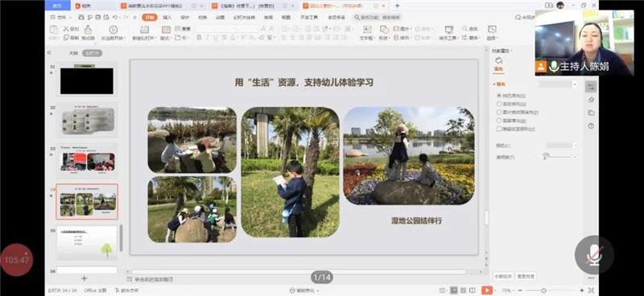The height and width of the screenshot is (296, 644).
Task: Expand the Replace (替换) dropdown
Action: pos(472,38)
